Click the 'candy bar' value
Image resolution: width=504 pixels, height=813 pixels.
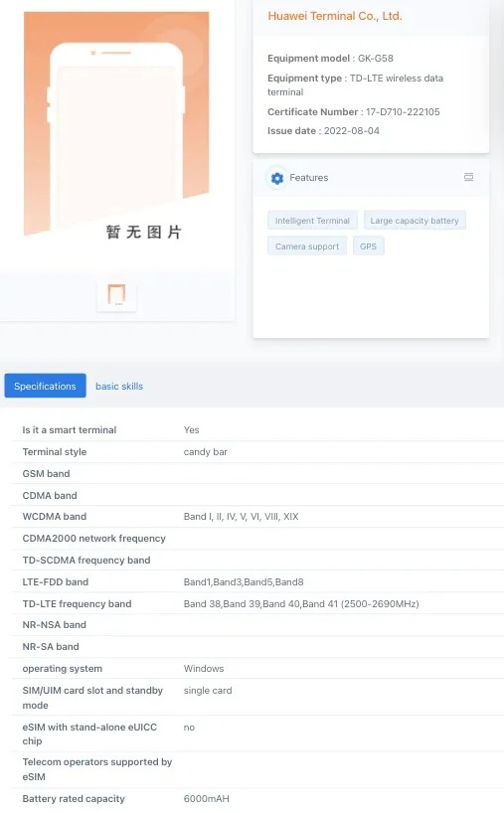(x=206, y=451)
